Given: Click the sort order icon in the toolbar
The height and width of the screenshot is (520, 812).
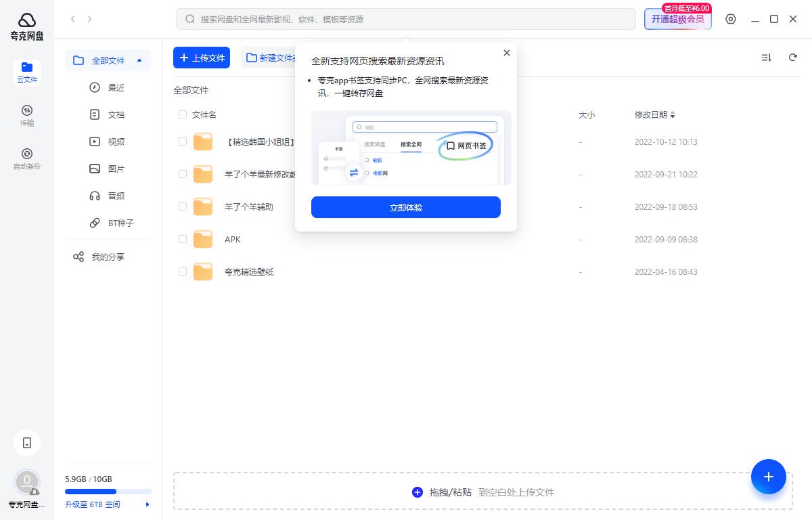Looking at the screenshot, I should click(766, 58).
